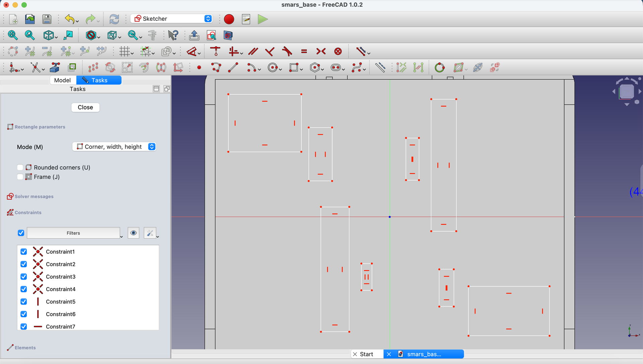Expand the Filters dropdown arrow
643x364 pixels.
click(x=121, y=237)
